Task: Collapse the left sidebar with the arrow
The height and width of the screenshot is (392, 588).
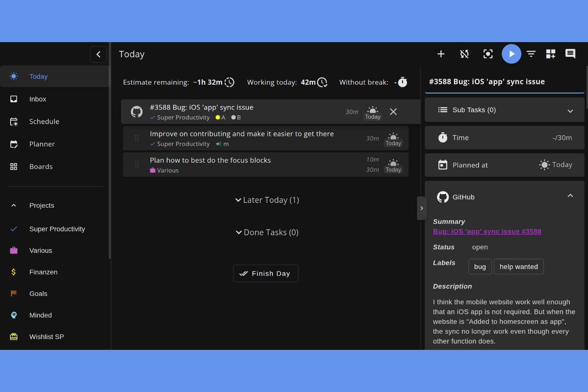Action: pos(98,54)
